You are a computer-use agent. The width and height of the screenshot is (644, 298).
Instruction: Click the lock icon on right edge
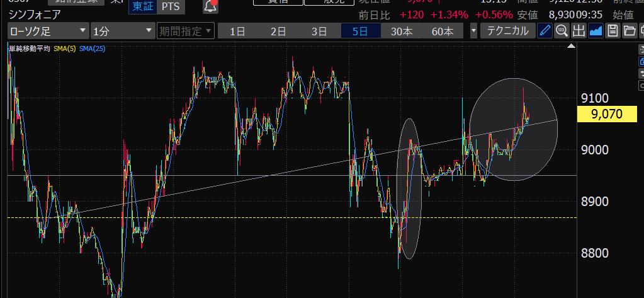pyautogui.click(x=640, y=62)
